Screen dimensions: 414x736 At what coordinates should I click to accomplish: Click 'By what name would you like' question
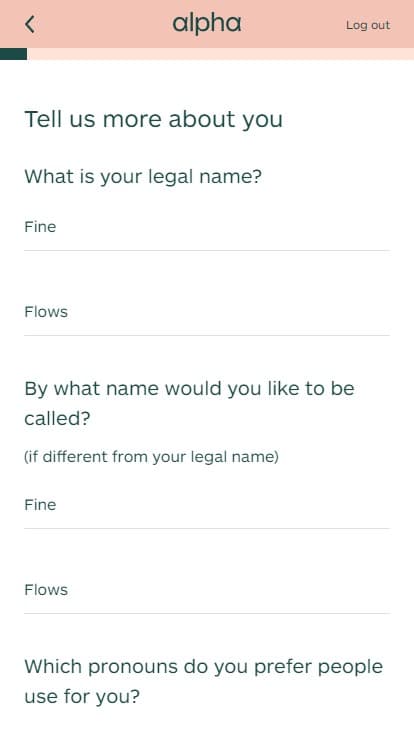[189, 403]
